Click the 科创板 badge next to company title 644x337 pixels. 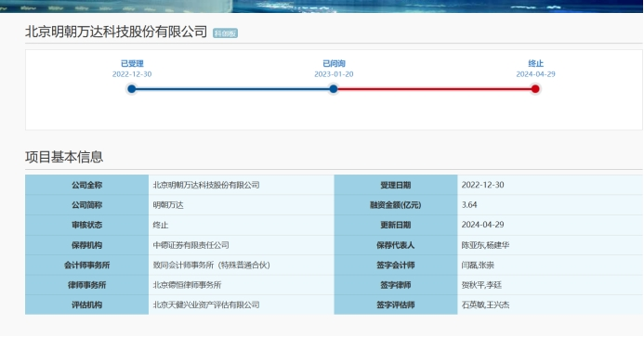225,33
